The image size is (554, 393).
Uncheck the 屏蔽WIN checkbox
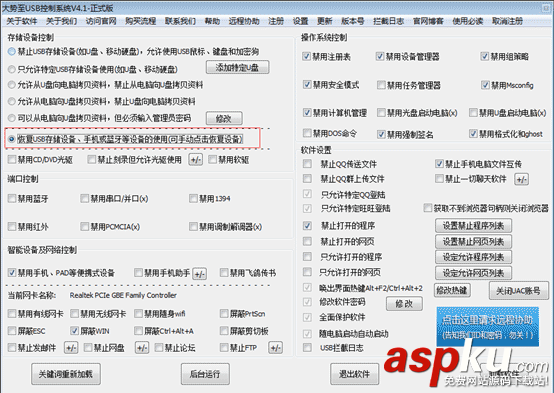coord(75,331)
